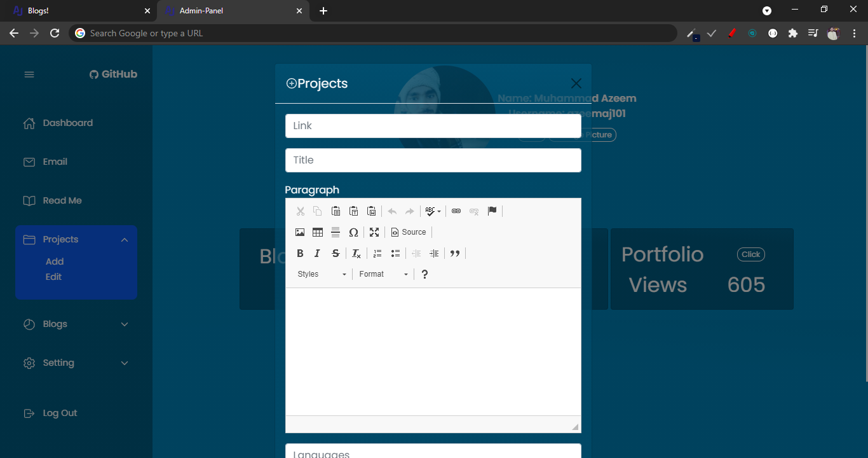
Task: Click the Copy icon in editor toolbar
Action: [x=318, y=211]
